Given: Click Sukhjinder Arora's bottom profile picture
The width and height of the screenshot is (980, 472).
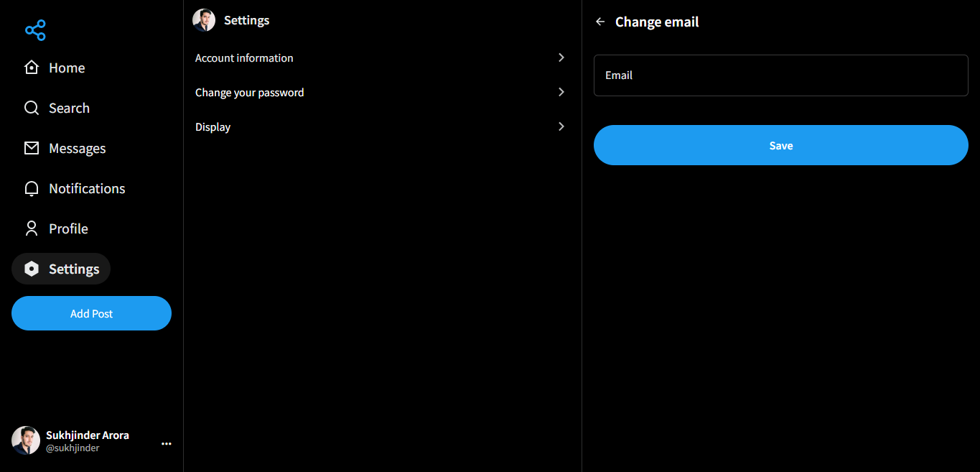Looking at the screenshot, I should tap(26, 440).
